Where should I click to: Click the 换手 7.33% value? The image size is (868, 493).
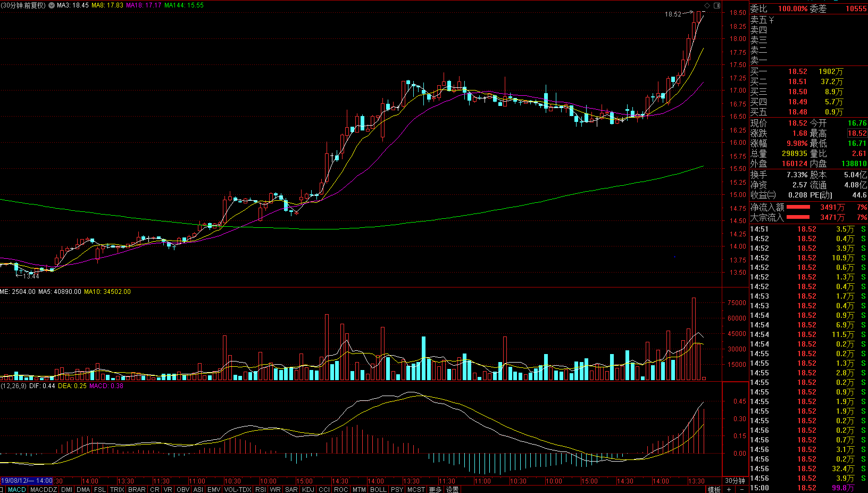(x=797, y=175)
